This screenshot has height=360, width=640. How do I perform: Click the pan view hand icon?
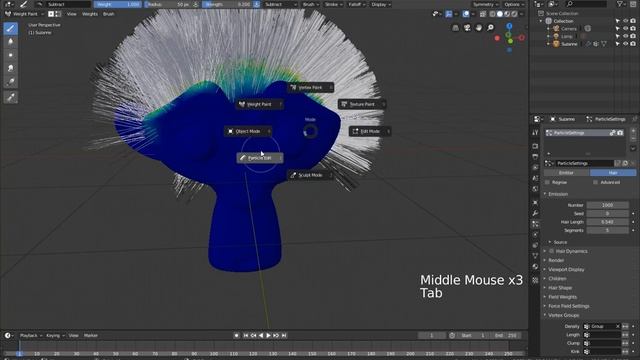point(478,27)
